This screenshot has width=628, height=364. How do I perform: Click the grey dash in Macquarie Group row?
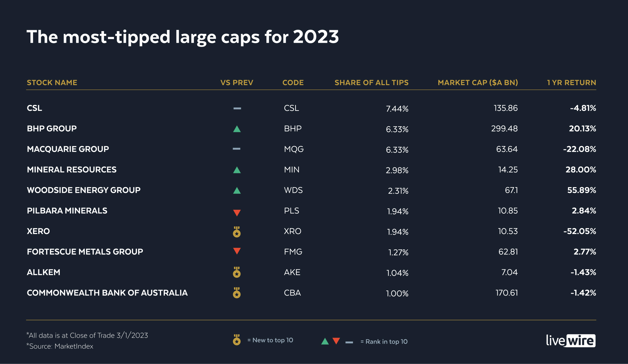click(236, 149)
